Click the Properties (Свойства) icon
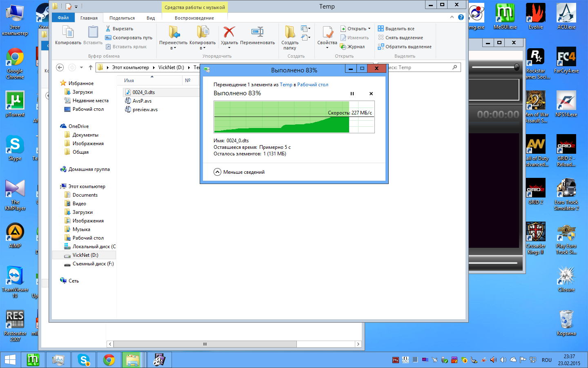 327,32
